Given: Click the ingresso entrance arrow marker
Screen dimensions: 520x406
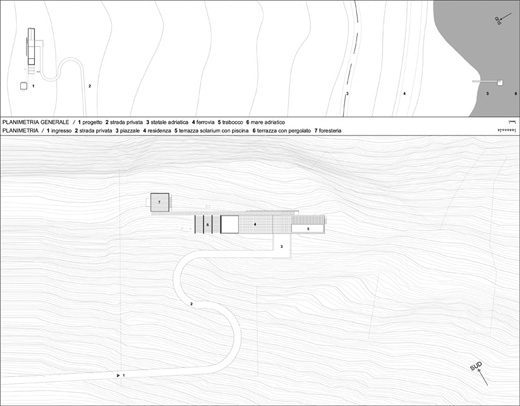Looking at the screenshot, I should point(118,375).
